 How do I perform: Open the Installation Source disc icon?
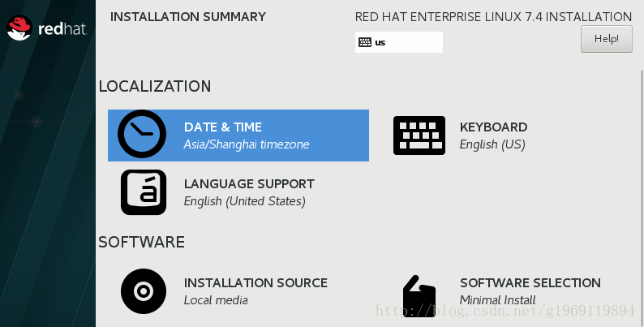tap(144, 291)
